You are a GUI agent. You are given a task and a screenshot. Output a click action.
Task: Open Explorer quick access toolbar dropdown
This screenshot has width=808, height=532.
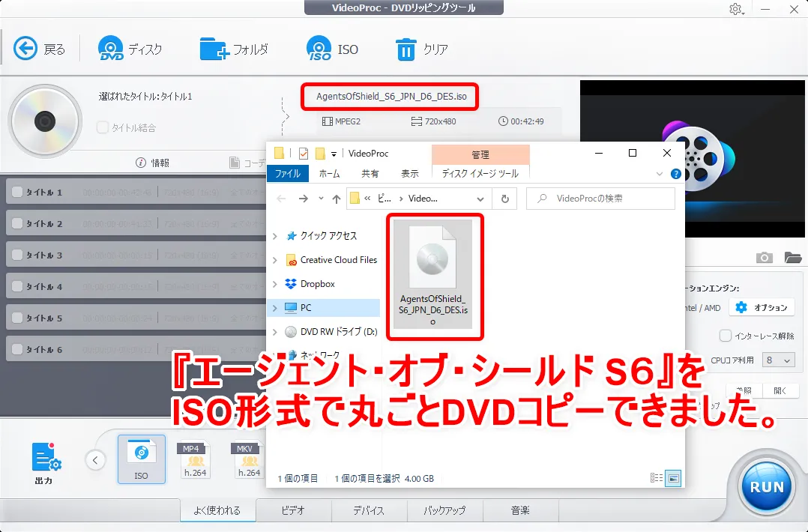point(334,154)
